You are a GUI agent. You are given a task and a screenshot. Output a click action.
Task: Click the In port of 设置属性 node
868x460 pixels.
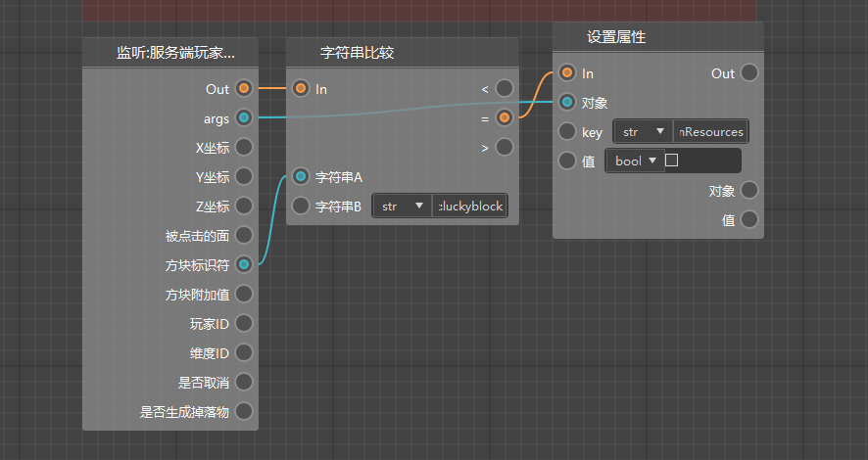pos(567,72)
